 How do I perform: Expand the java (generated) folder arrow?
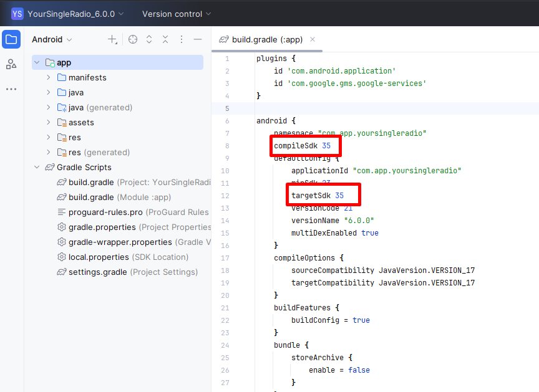[x=49, y=107]
